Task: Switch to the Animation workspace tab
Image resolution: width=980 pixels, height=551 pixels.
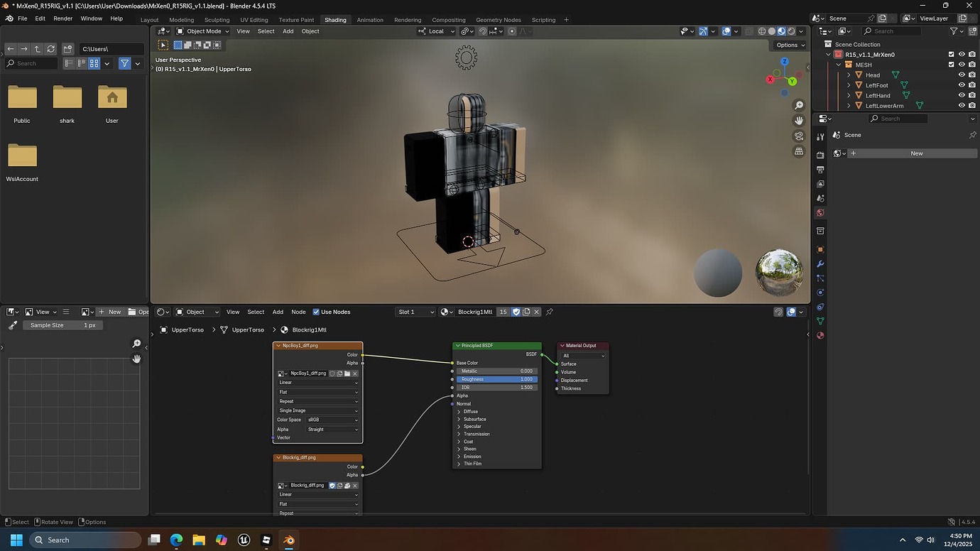Action: (x=370, y=20)
